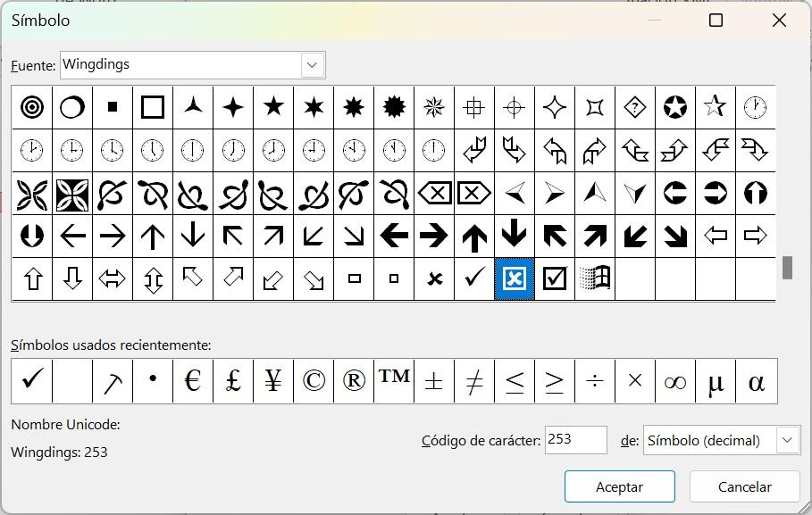812x515 pixels.
Task: Select the highlighted boxed X symbol
Action: coord(515,279)
